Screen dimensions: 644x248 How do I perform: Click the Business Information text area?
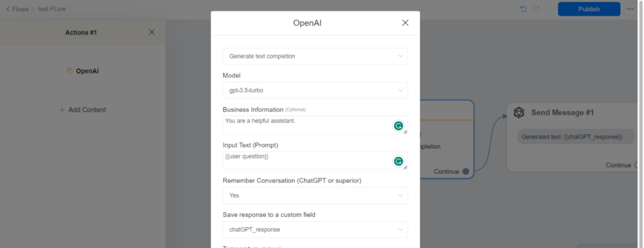(315, 125)
